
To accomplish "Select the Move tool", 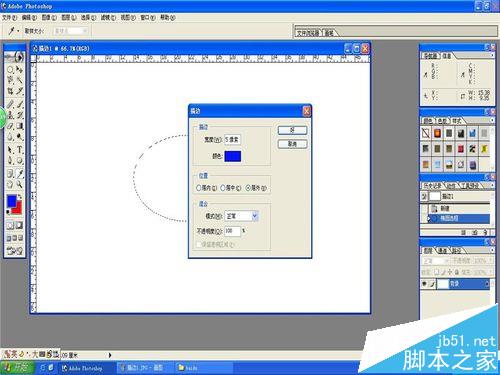I will 20,70.
